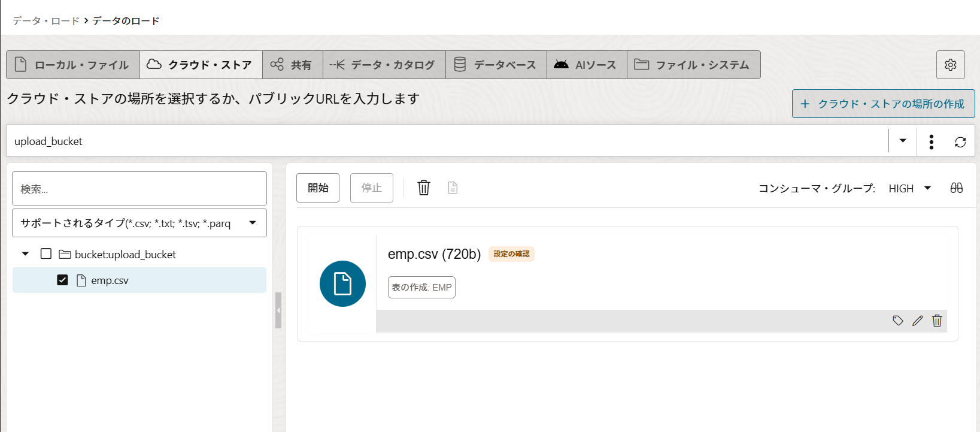This screenshot has width=980, height=432.
Task: Switch to the データ・カタログ tab
Action: click(384, 65)
